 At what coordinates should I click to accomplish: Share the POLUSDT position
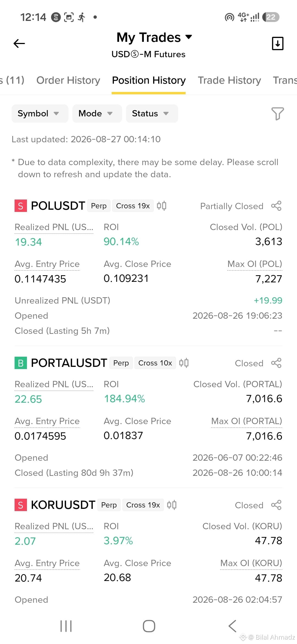[276, 206]
